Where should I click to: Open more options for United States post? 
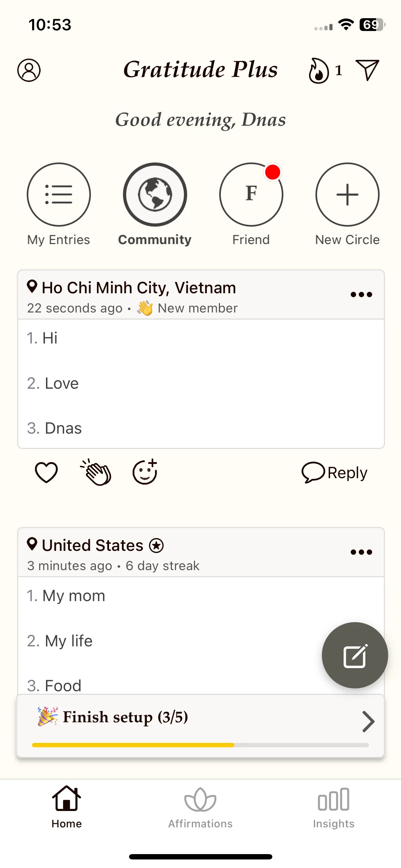(361, 552)
